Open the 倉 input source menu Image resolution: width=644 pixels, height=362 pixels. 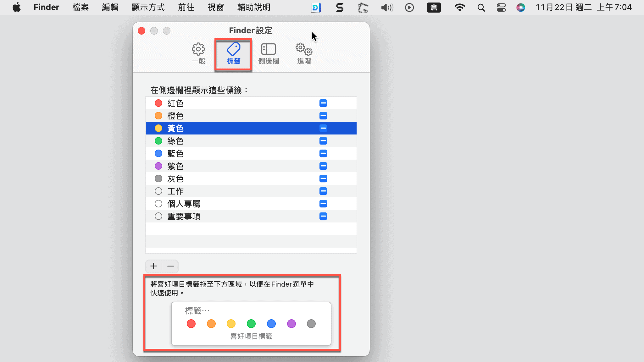(x=434, y=8)
